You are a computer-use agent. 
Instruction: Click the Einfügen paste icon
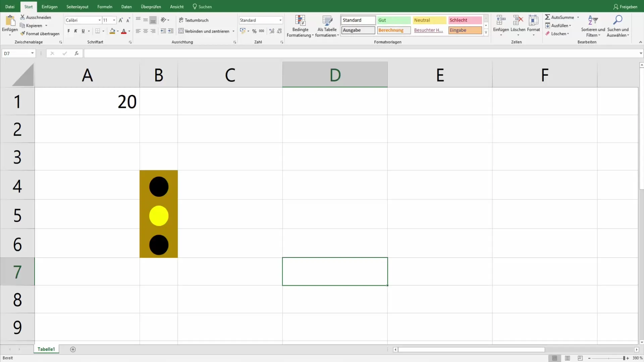tap(10, 21)
